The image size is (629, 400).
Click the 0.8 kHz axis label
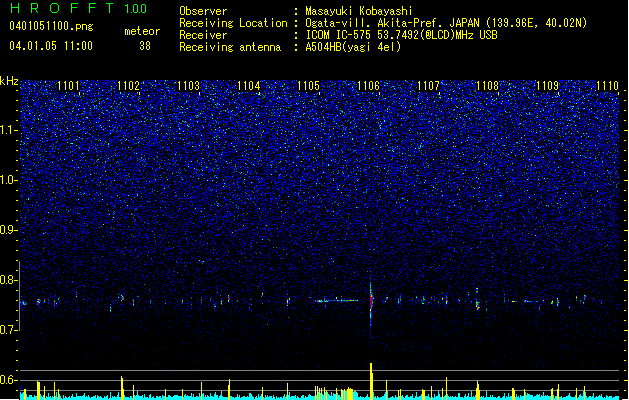coord(8,280)
